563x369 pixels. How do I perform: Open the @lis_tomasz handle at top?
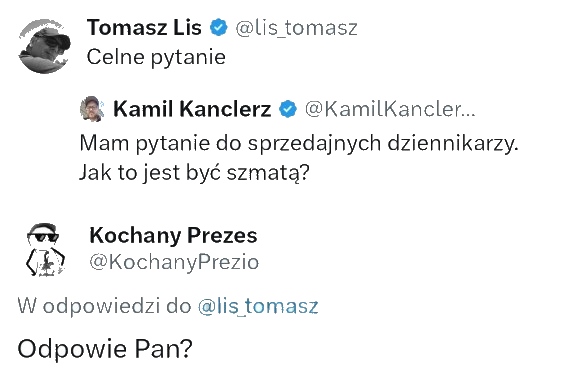pos(297,28)
